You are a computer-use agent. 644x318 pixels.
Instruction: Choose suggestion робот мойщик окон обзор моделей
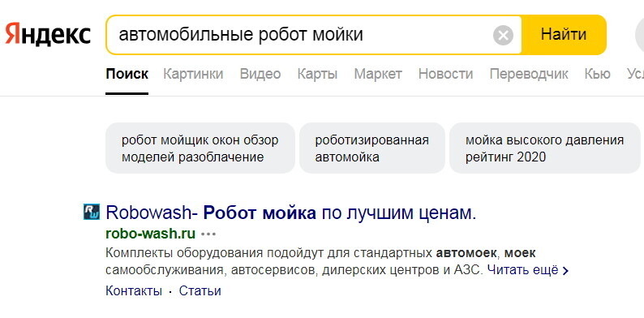[x=200, y=148]
